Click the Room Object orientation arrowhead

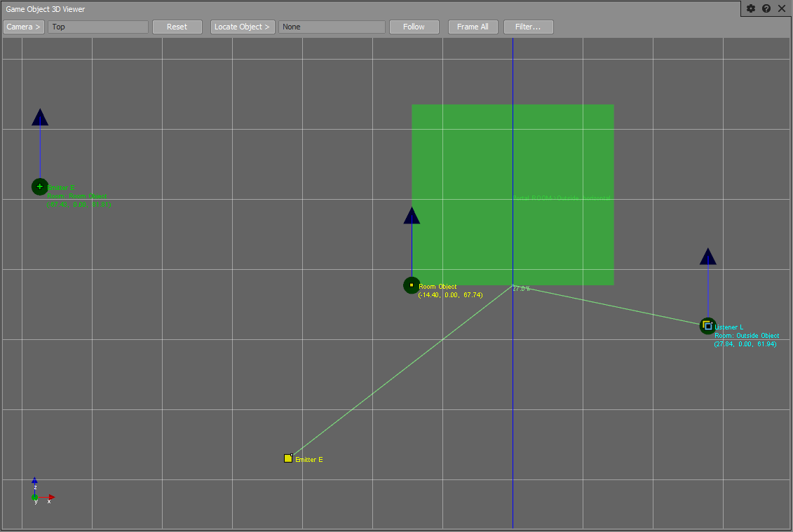coord(412,216)
